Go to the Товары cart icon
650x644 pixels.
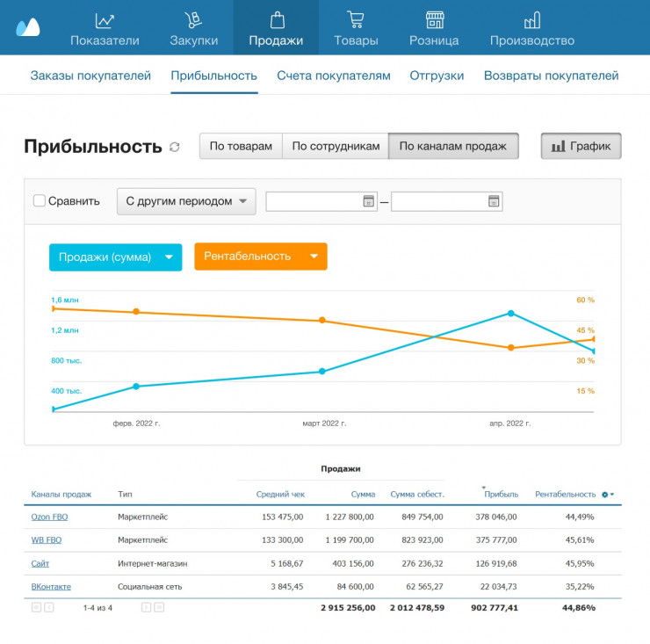point(356,20)
